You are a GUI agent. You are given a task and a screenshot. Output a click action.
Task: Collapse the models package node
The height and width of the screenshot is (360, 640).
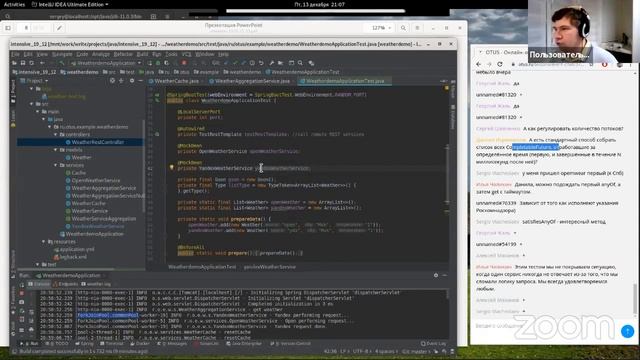pyautogui.click(x=56, y=150)
